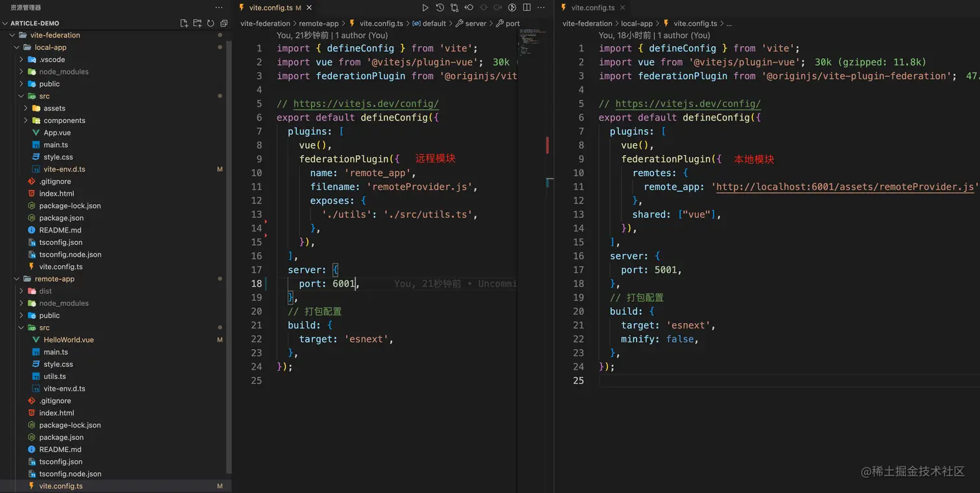Viewport: 980px width, 493px height.
Task: Click the port breadcrumb segment
Action: click(508, 23)
